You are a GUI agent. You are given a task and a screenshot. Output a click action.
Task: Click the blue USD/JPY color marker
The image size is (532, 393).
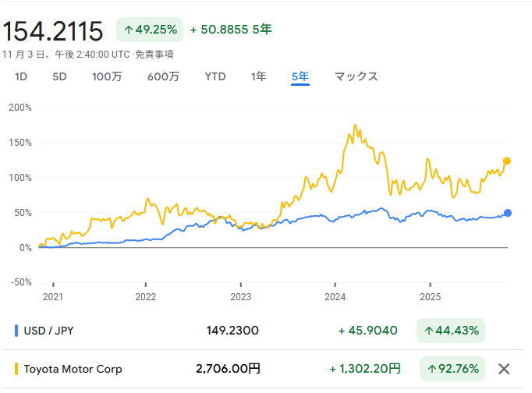[17, 331]
